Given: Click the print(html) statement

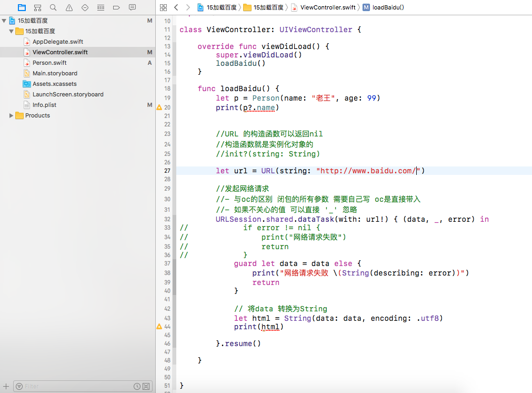Looking at the screenshot, I should [258, 327].
